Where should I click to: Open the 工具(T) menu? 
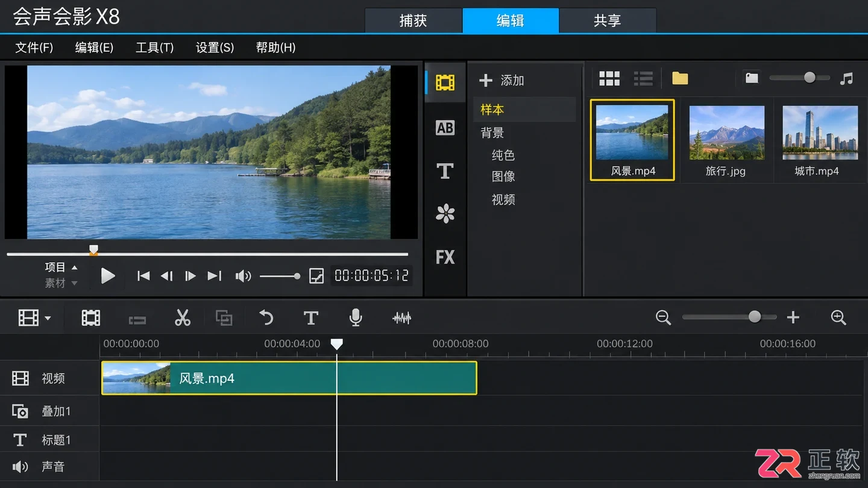click(154, 48)
